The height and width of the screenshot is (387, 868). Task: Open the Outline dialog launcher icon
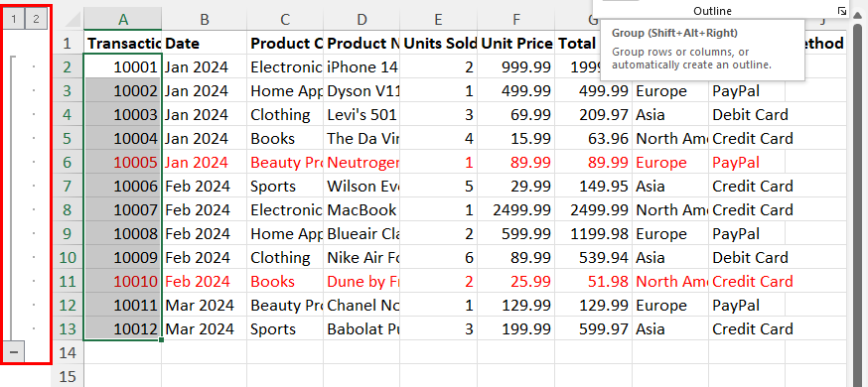point(841,11)
